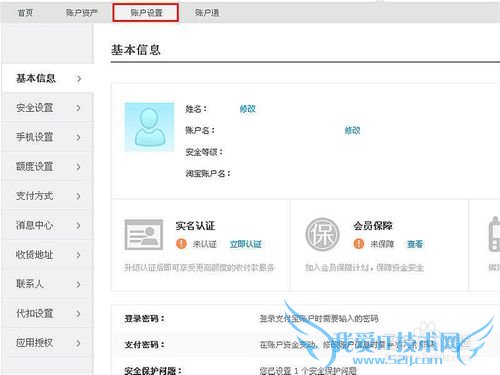Screen dimensions: 500x375
Task: Select 基本信息 in the sidebar
Action: click(47, 79)
